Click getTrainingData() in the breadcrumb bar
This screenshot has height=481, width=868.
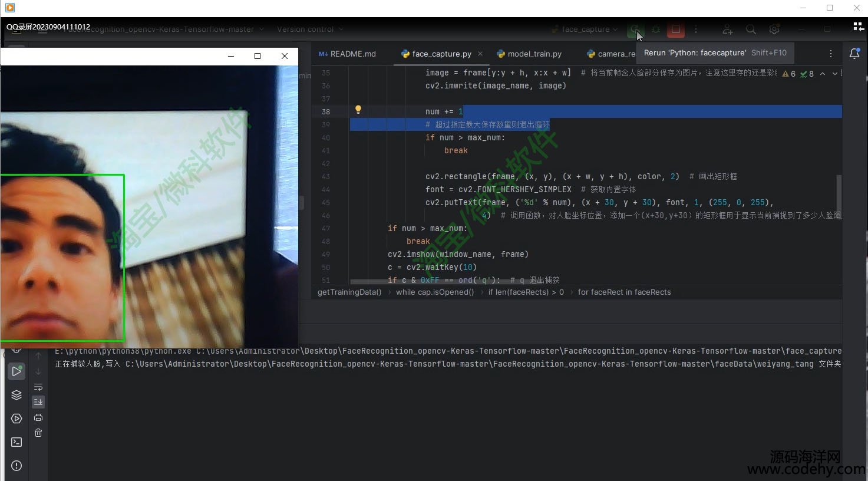click(x=349, y=292)
